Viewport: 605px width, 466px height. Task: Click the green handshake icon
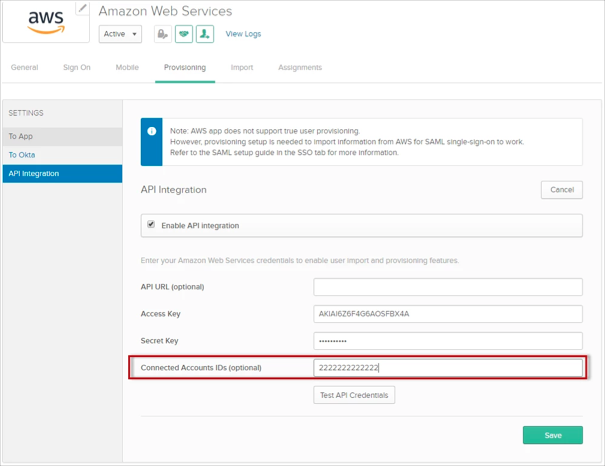183,34
